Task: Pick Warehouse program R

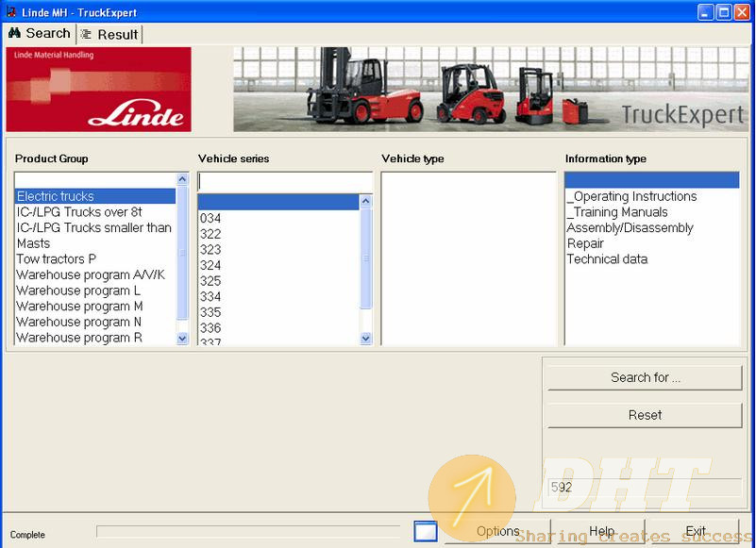Action: tap(95, 338)
